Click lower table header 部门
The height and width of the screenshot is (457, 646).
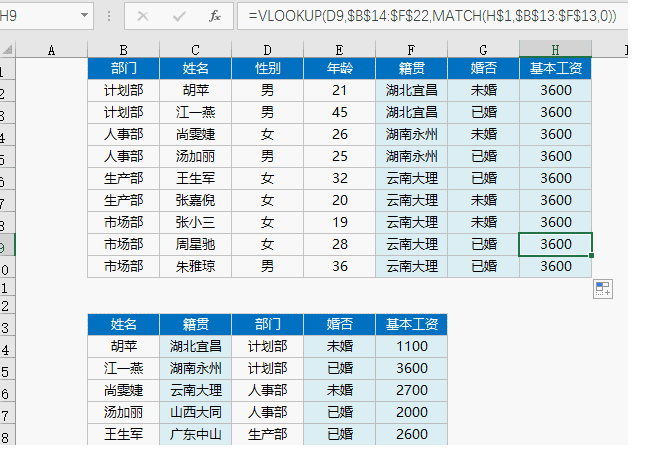point(267,324)
